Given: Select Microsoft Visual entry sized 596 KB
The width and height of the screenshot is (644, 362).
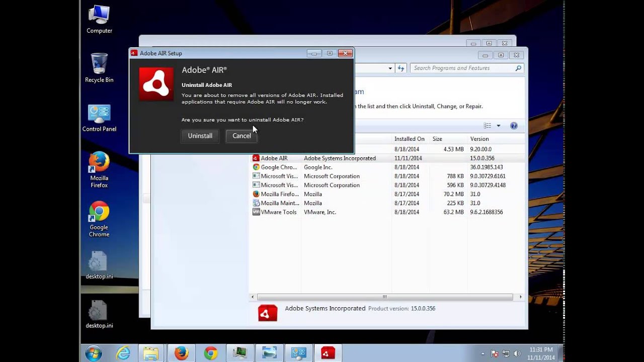Looking at the screenshot, I should point(387,186).
